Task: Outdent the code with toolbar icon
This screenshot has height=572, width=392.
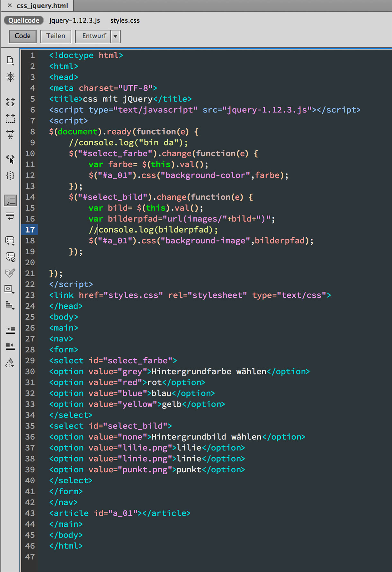Action: point(10,346)
